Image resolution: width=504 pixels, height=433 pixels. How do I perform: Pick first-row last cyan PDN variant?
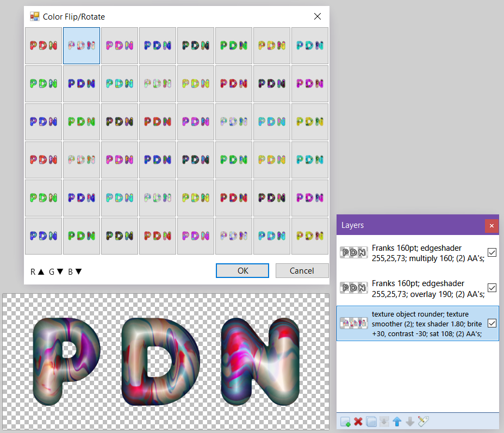pos(309,46)
